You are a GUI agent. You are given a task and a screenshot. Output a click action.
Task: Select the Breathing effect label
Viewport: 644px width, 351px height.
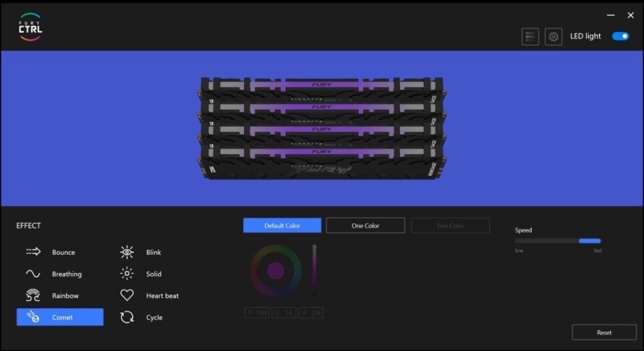click(67, 274)
